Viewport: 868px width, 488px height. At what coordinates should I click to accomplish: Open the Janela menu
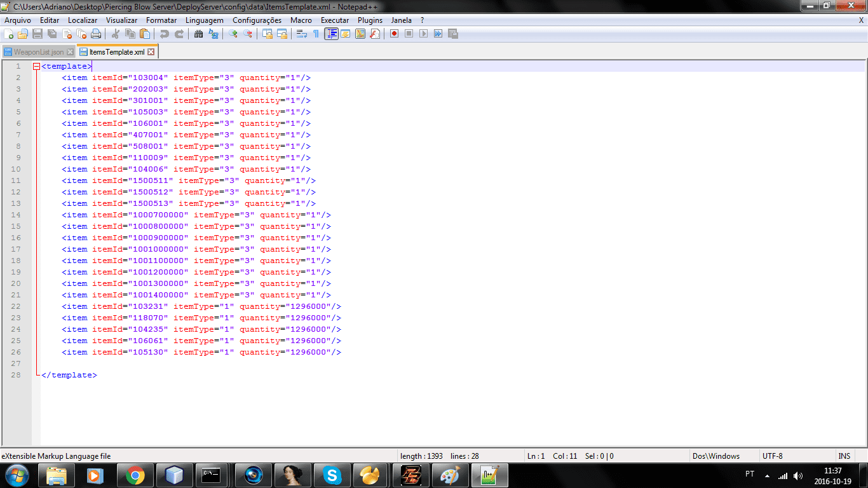[401, 20]
